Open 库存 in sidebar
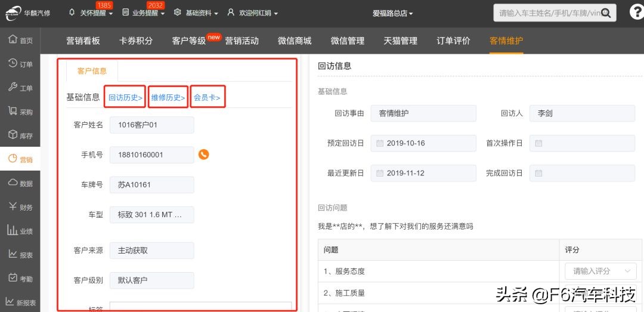 coord(20,135)
